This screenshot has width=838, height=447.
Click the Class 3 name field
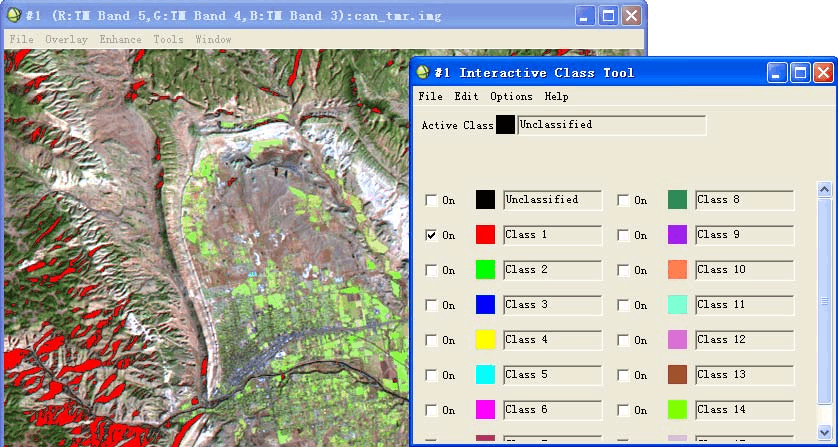tap(553, 305)
